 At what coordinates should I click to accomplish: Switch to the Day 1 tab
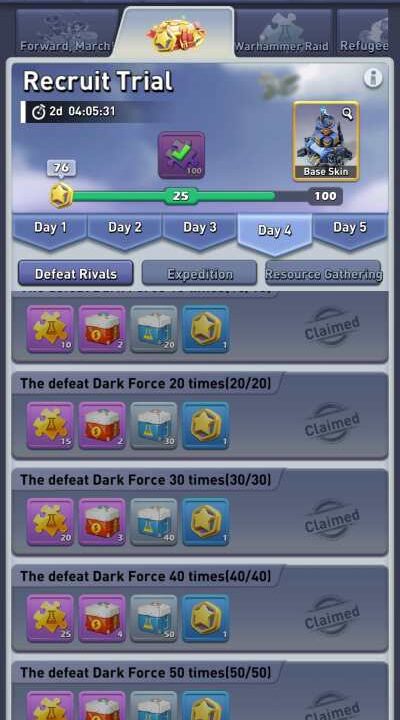[x=50, y=230]
